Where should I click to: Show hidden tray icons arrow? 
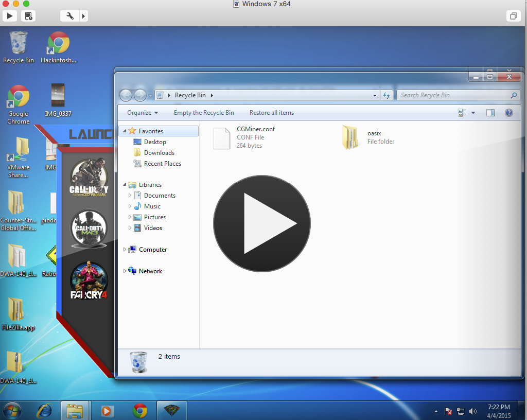point(436,411)
